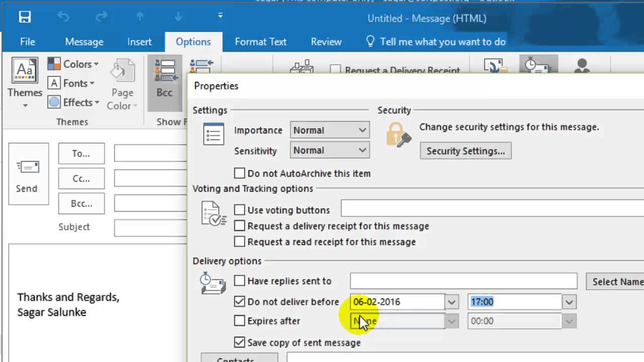Click the voting buttons text field
Viewport: 644px width, 362px height.
click(x=493, y=209)
